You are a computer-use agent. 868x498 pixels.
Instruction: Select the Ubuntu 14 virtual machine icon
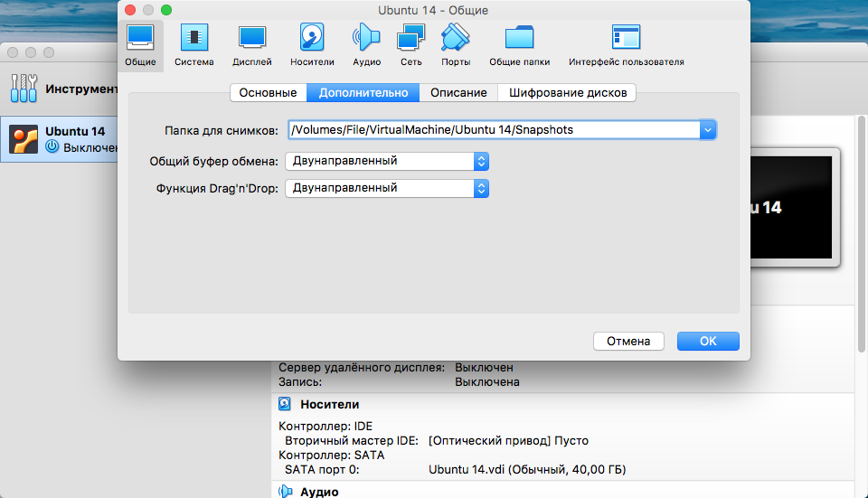[x=24, y=139]
